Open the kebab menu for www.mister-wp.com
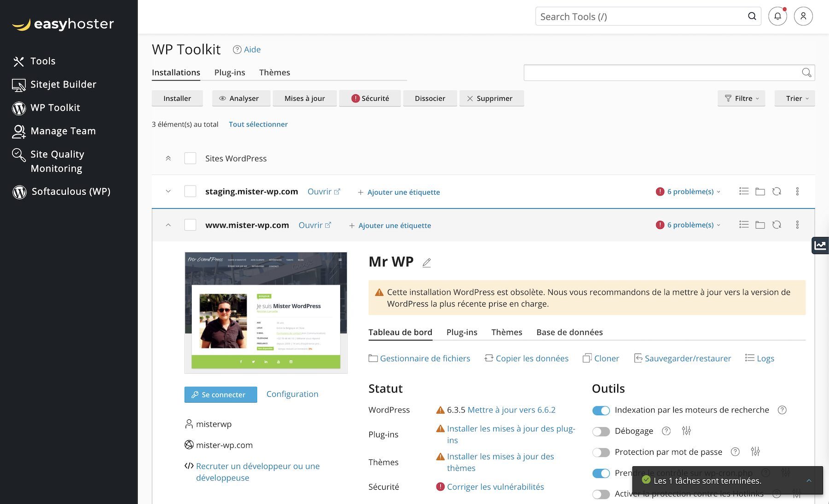This screenshot has width=829, height=504. coord(798,225)
